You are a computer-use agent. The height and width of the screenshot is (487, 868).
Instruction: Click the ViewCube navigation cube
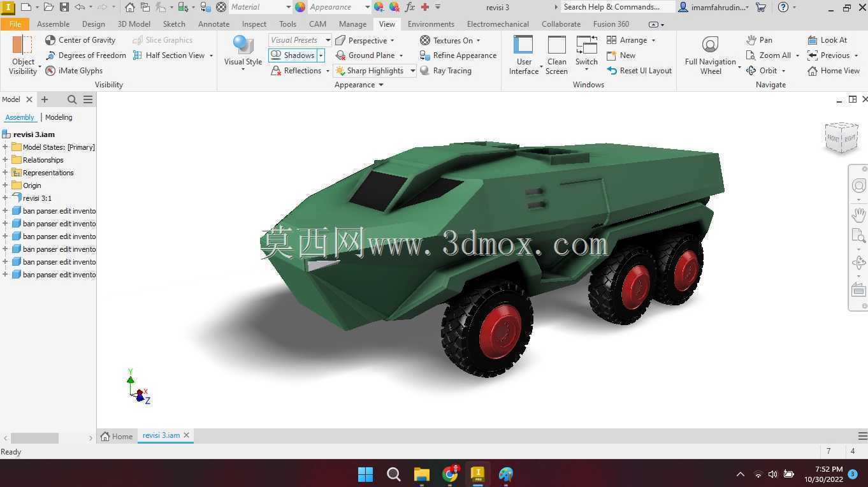(x=841, y=137)
